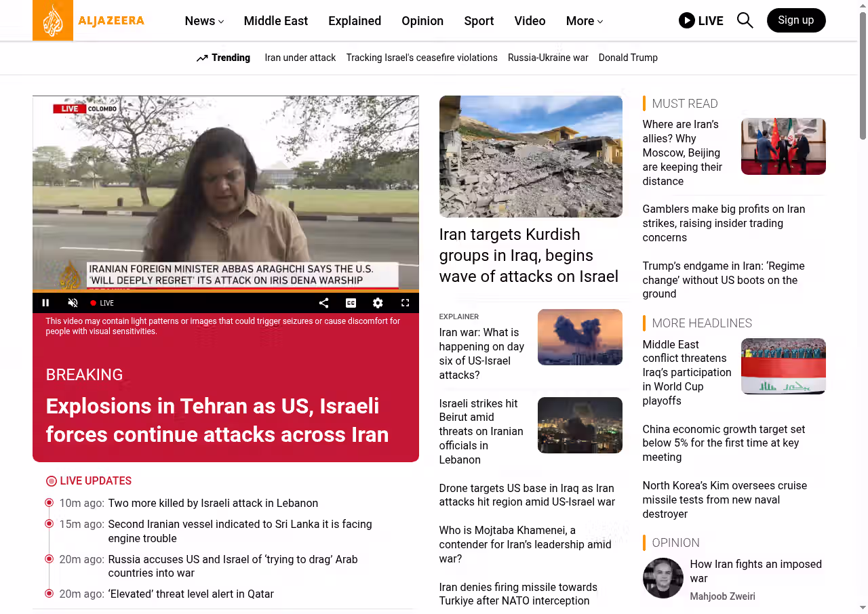
Task: Open the 'Iran under attack' trending link
Action: point(300,58)
